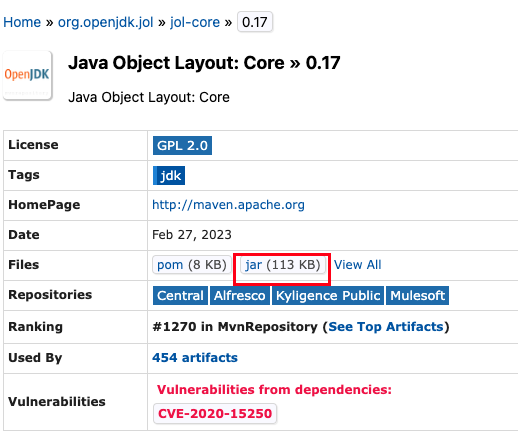The image size is (518, 441).
Task: Download the jar (113 KB) file
Action: point(283,265)
